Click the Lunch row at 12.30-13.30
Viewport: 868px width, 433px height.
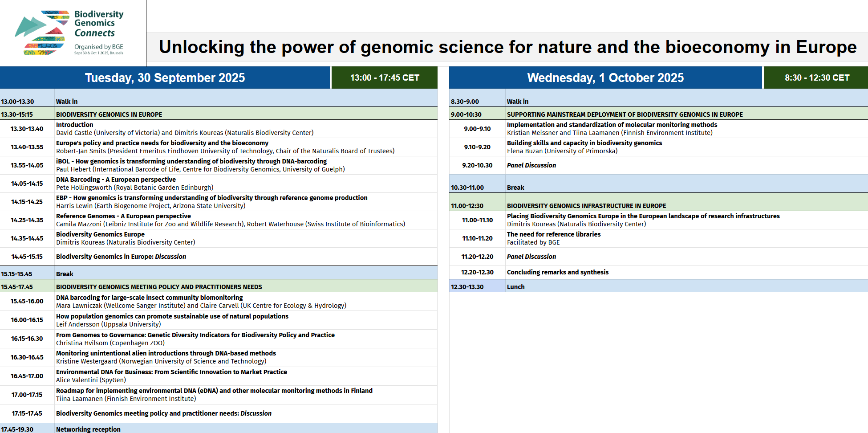[658, 286]
